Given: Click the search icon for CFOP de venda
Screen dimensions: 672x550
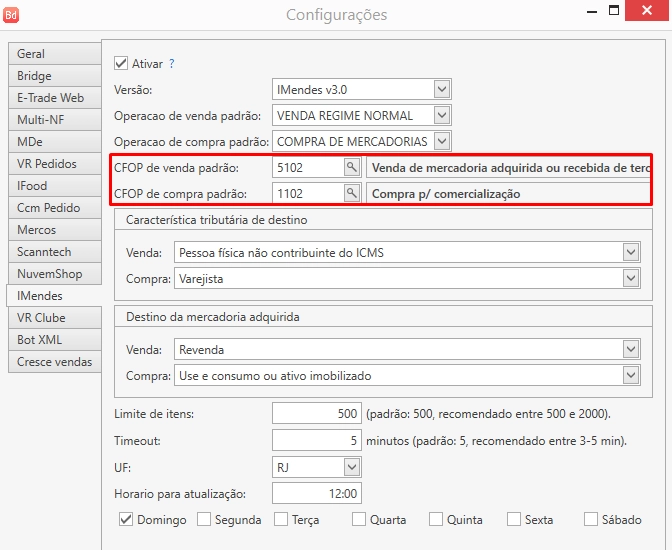Looking at the screenshot, I should (x=351, y=167).
